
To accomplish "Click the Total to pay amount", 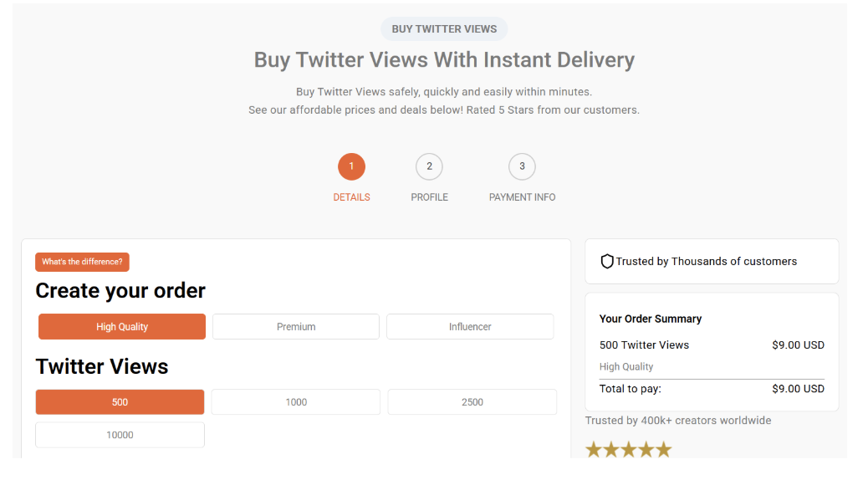I will [798, 389].
